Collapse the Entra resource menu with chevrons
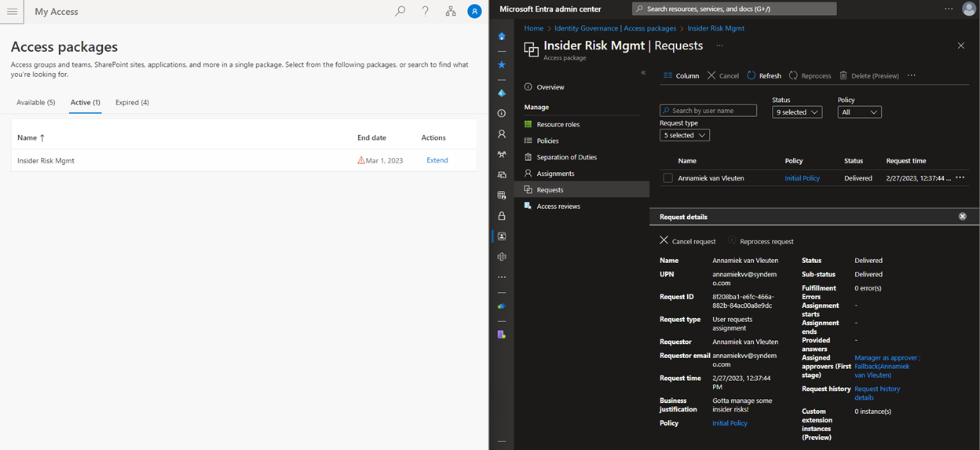Viewport: 980px width, 450px height. [x=643, y=72]
